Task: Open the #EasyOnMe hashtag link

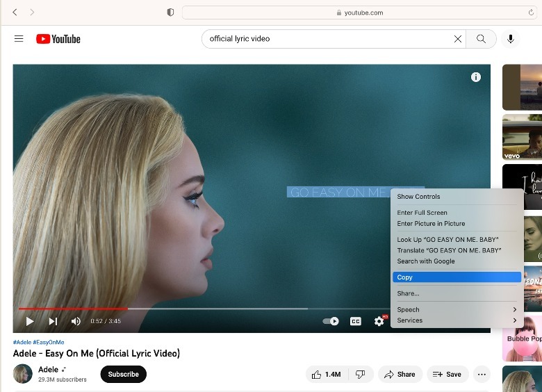Action: tap(49, 342)
